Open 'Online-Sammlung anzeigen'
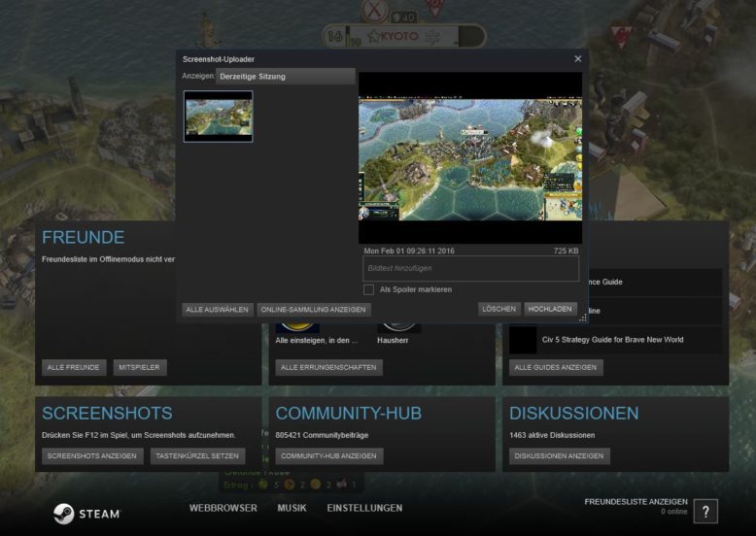 314,310
